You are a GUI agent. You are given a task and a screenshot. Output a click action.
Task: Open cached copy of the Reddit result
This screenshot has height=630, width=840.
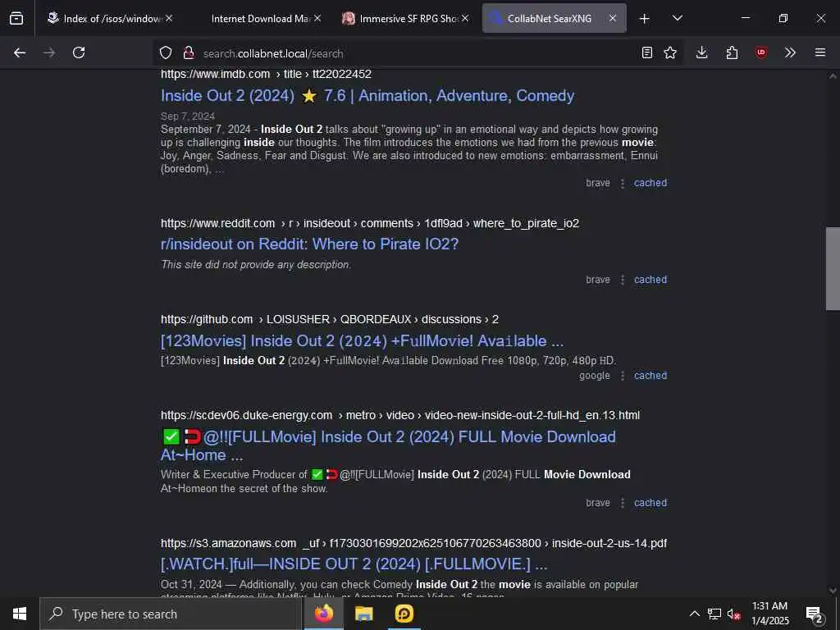click(651, 280)
